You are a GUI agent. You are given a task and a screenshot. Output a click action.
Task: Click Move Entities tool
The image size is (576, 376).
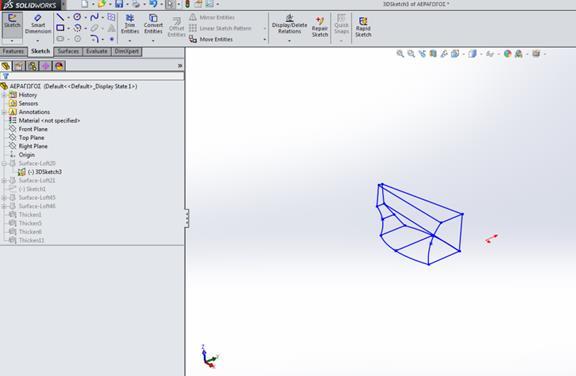pyautogui.click(x=212, y=39)
